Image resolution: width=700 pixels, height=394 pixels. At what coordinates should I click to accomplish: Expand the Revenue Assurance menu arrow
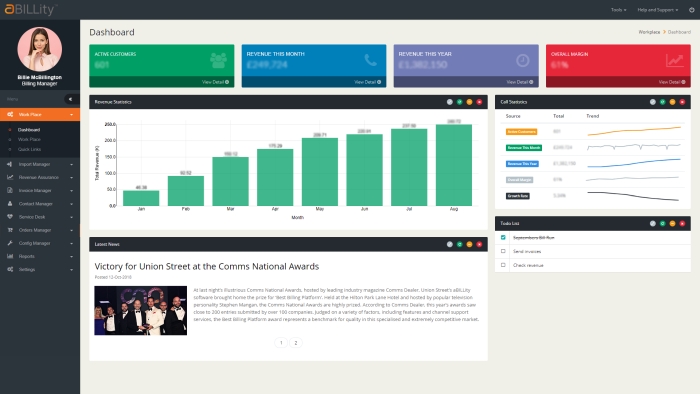(x=71, y=178)
